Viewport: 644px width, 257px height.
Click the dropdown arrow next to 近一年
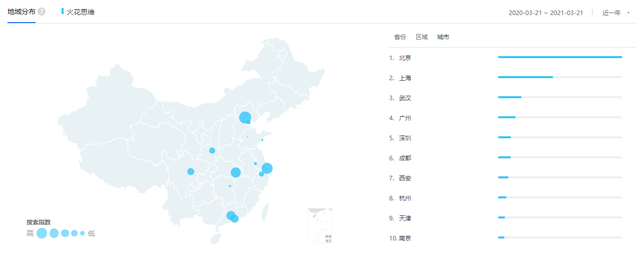coord(628,13)
